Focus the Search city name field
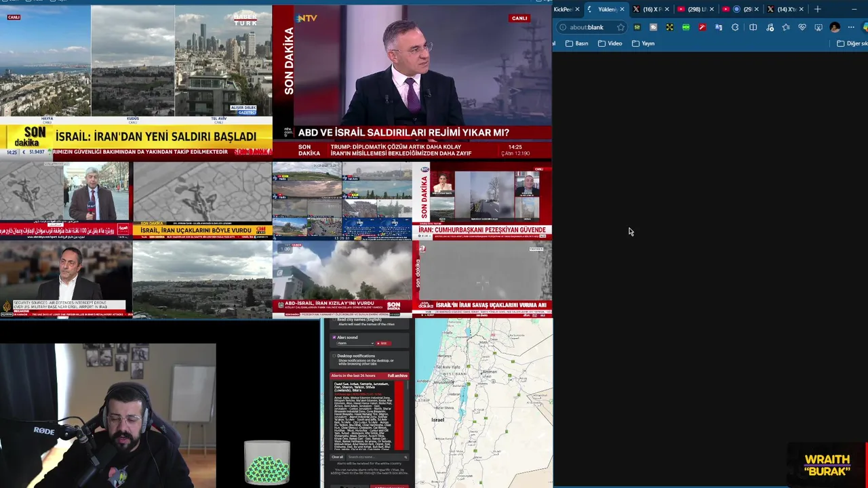The width and height of the screenshot is (868, 488). tap(378, 457)
